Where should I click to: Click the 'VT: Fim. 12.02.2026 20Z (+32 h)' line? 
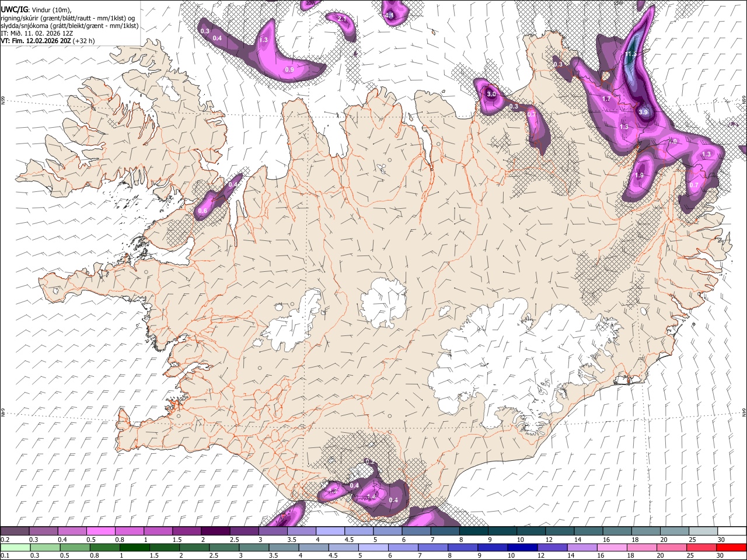click(x=48, y=41)
